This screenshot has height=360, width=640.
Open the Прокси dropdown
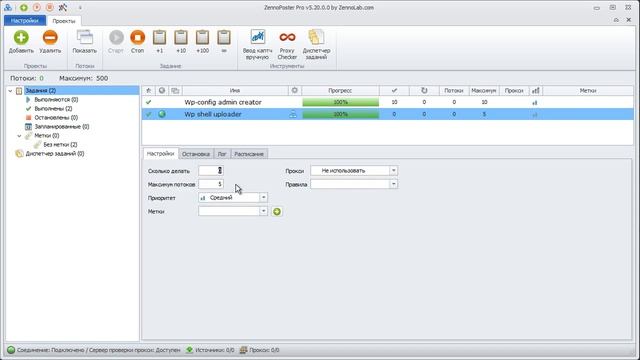coord(393,171)
